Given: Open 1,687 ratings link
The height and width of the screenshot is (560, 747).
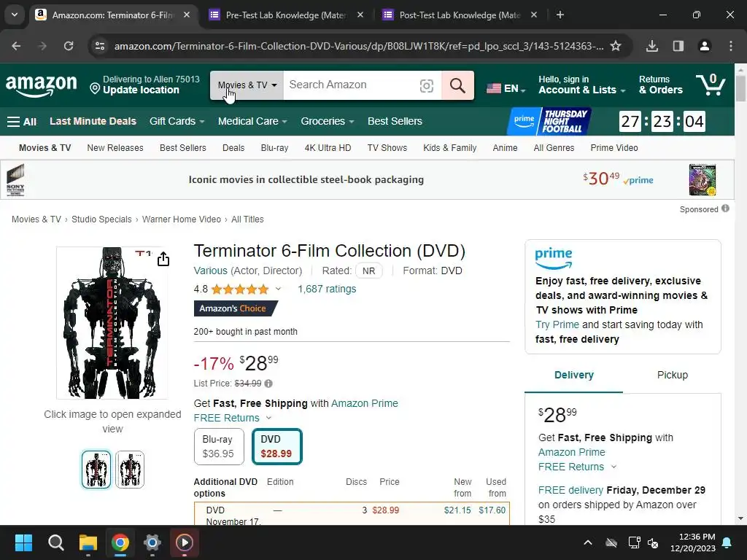Looking at the screenshot, I should pyautogui.click(x=327, y=289).
